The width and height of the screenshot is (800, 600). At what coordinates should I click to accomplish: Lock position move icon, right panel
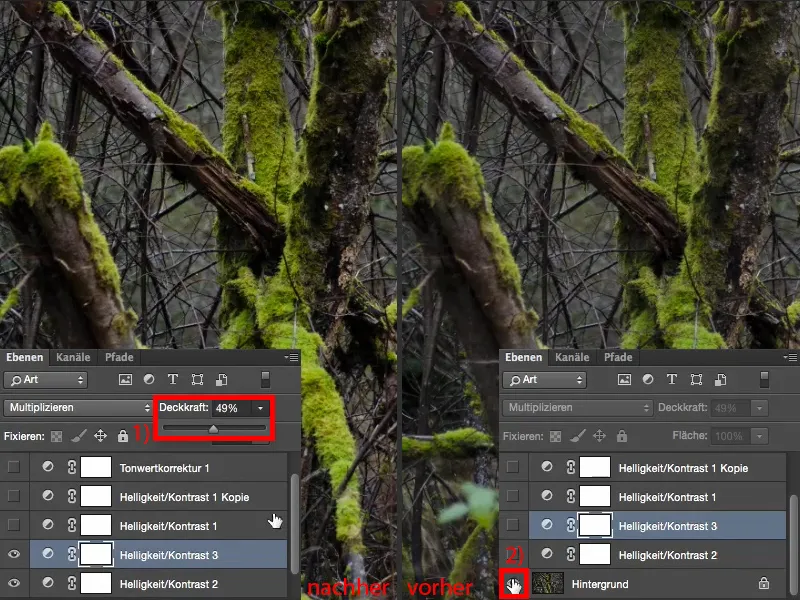(x=599, y=436)
